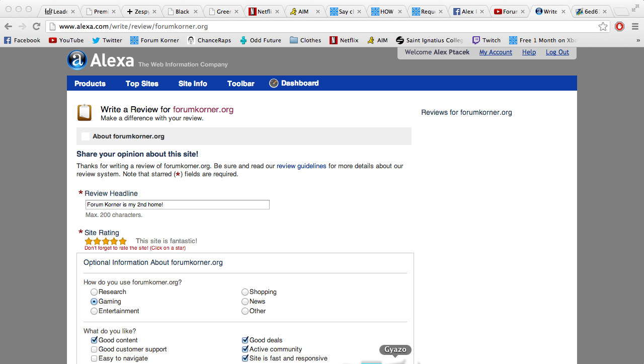
Task: Open the YouTube bookmark
Action: click(66, 40)
